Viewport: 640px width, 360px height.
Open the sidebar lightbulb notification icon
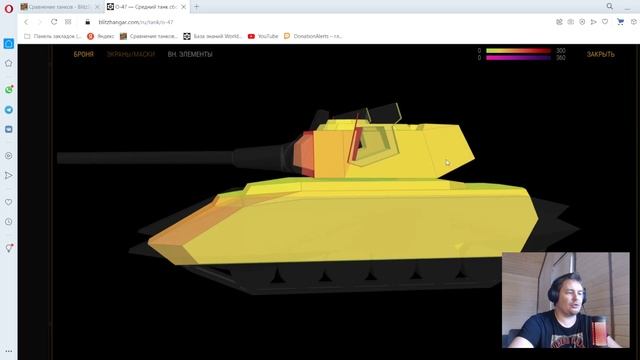click(9, 248)
